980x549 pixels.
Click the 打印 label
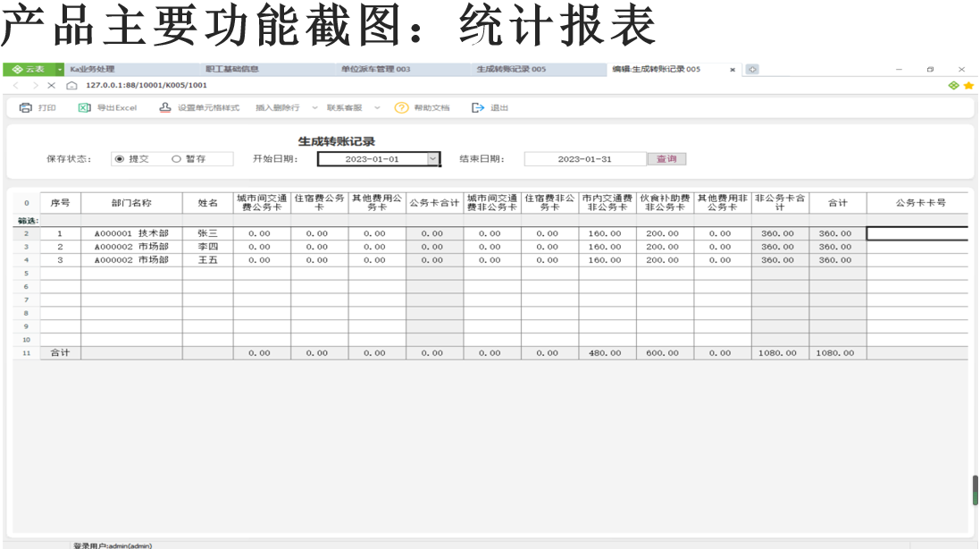46,107
